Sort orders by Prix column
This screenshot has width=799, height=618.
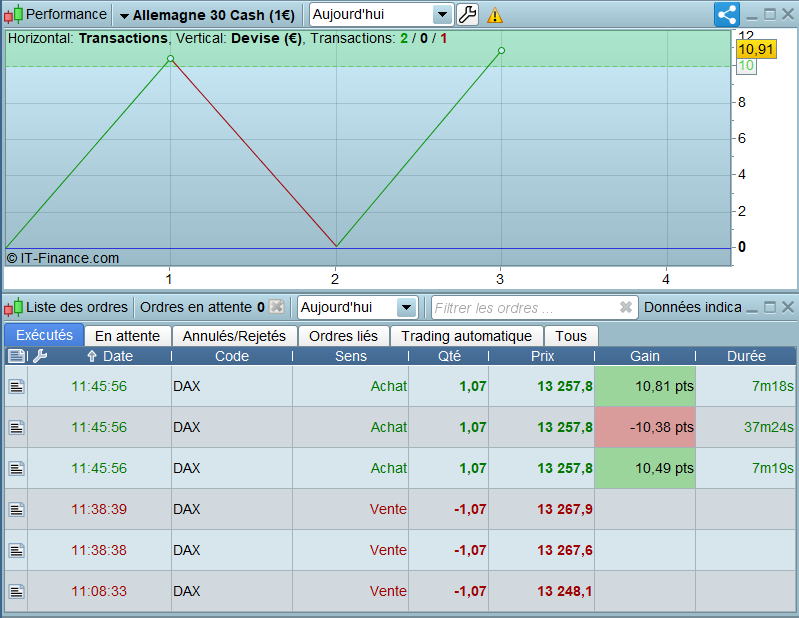click(x=542, y=356)
